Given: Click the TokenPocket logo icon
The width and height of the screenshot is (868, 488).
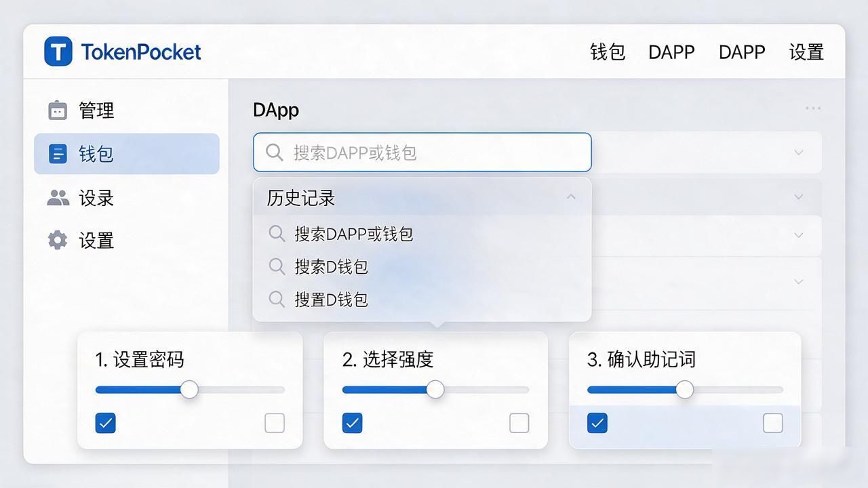Looking at the screenshot, I should (x=58, y=52).
